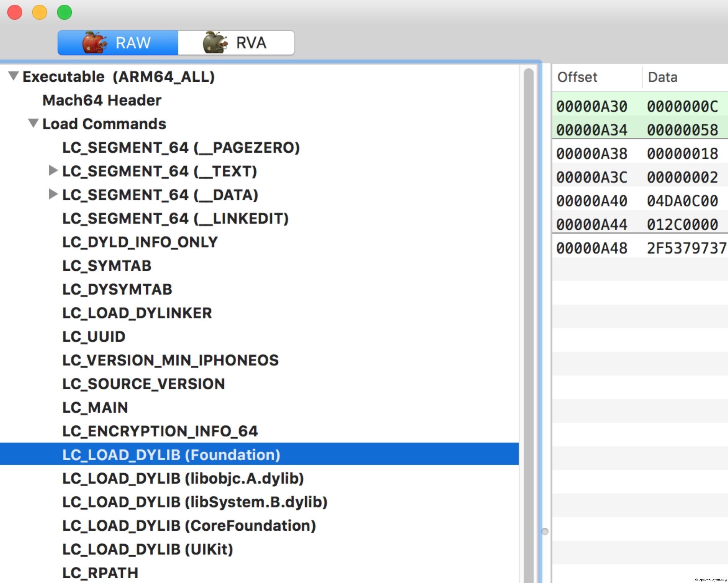Expand the LC_SEGMENT_64 (__DATA) segment

(x=53, y=194)
